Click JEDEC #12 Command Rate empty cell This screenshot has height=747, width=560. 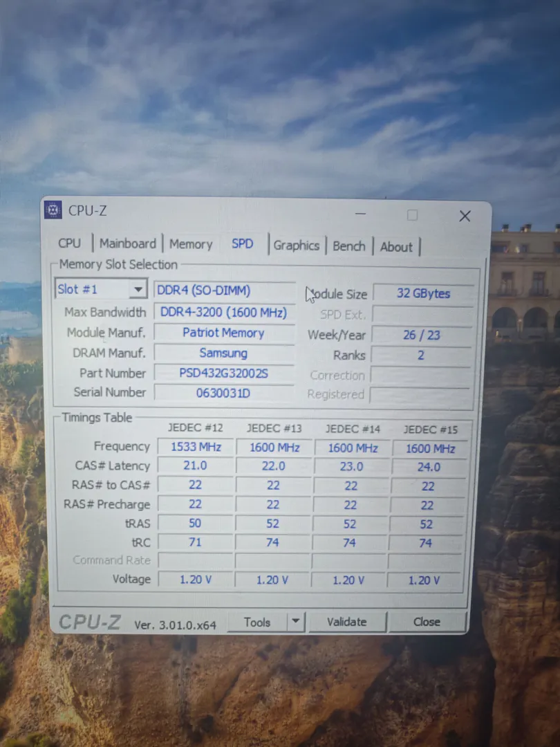tap(195, 561)
